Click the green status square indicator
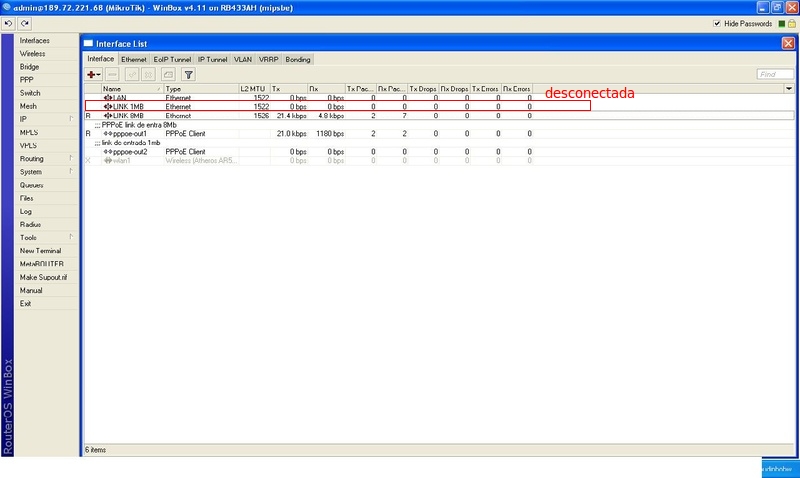The height and width of the screenshot is (478, 800). point(782,24)
